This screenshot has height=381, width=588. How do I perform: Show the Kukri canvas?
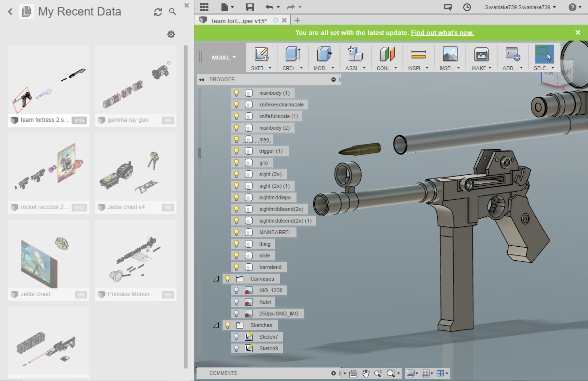click(x=236, y=302)
